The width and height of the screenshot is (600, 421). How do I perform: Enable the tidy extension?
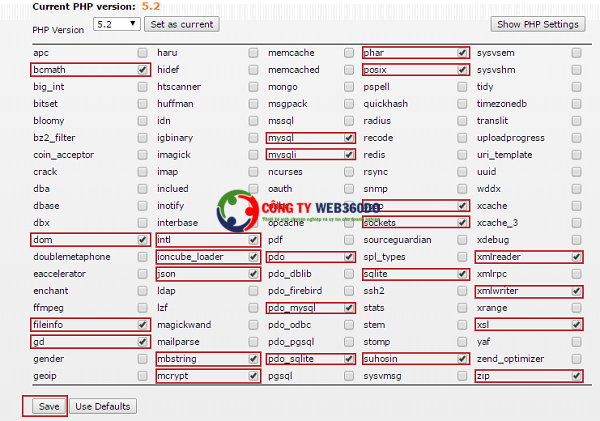pyautogui.click(x=576, y=87)
